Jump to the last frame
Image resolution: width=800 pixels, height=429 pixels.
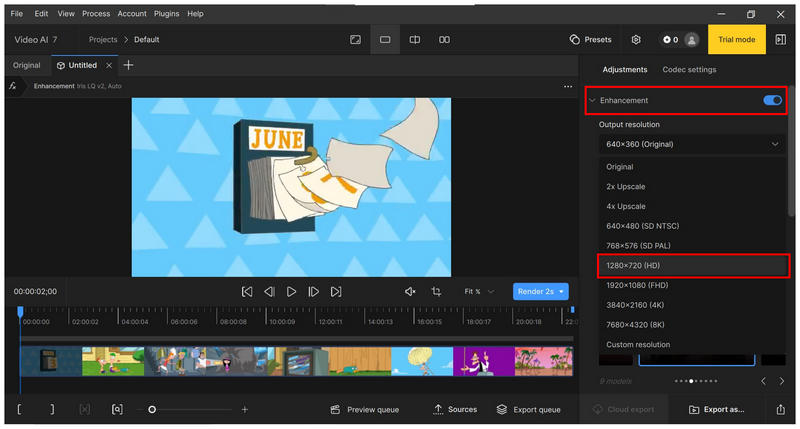click(336, 292)
